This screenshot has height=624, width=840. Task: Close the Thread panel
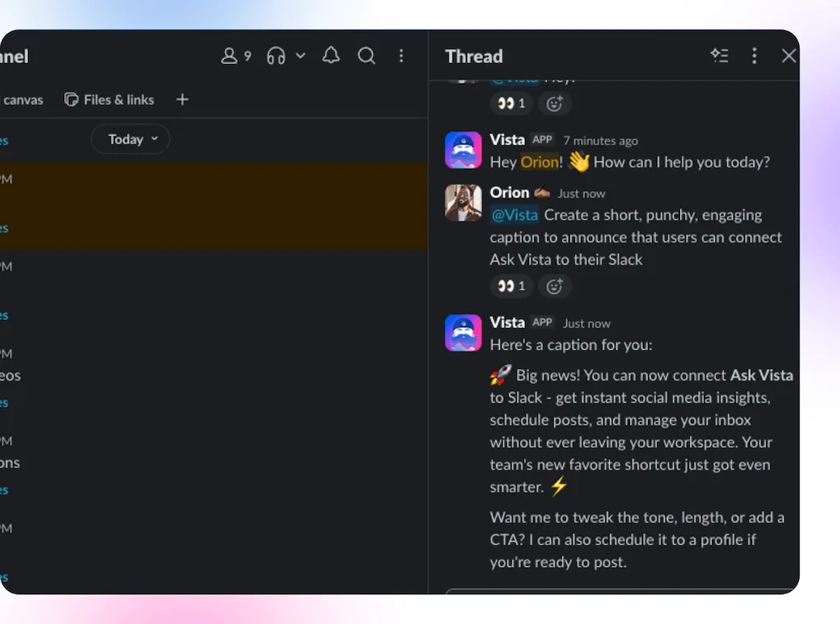click(x=788, y=56)
